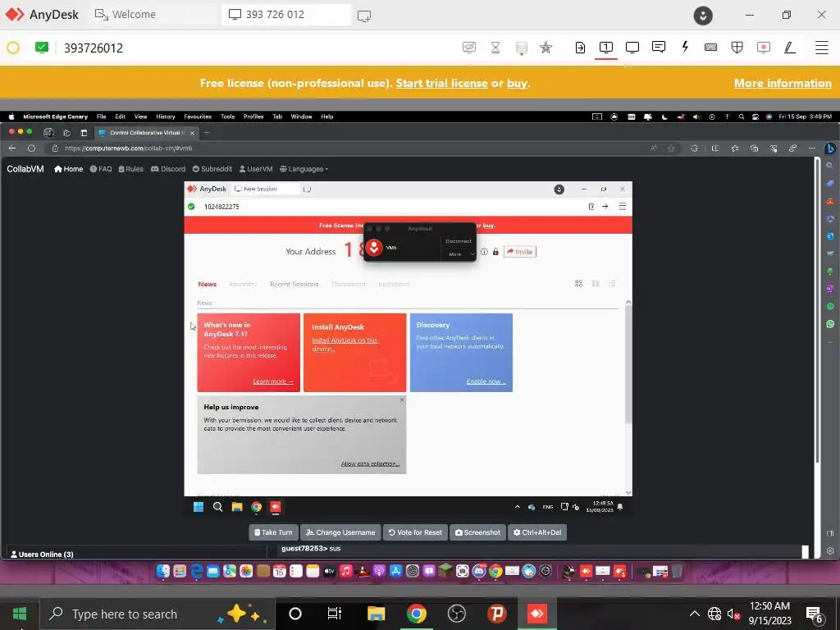Viewport: 840px width, 630px height.
Task: Open the lightning bolt actions icon
Action: coord(685,47)
